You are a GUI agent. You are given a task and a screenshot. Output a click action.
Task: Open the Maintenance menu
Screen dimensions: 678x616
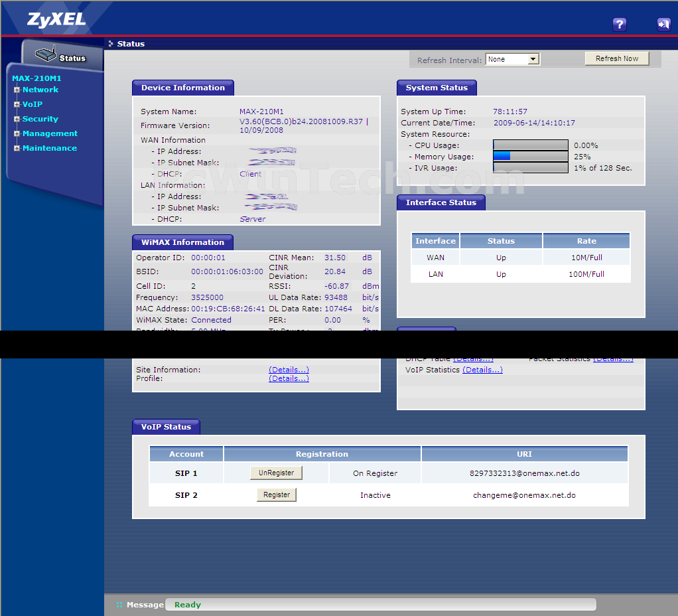pos(50,148)
